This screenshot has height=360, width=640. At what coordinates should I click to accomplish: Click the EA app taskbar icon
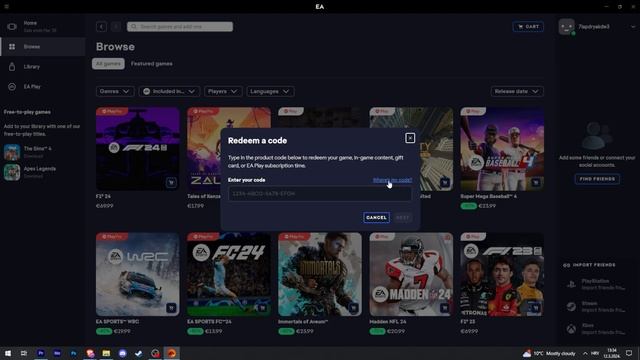coord(171,353)
